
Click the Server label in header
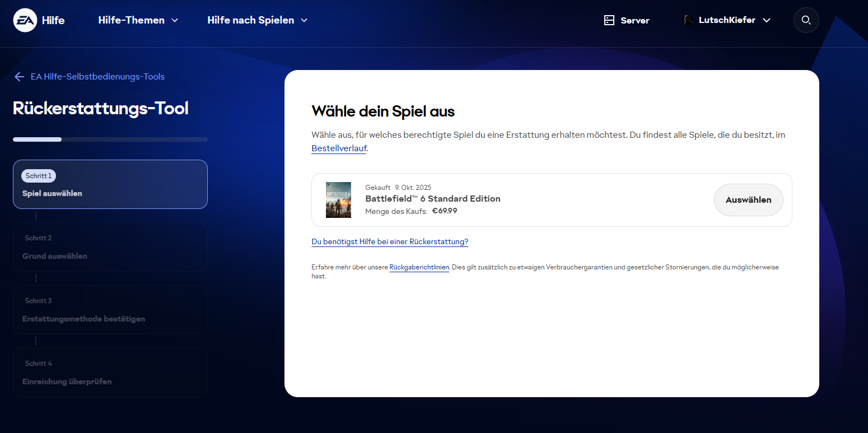tap(635, 20)
